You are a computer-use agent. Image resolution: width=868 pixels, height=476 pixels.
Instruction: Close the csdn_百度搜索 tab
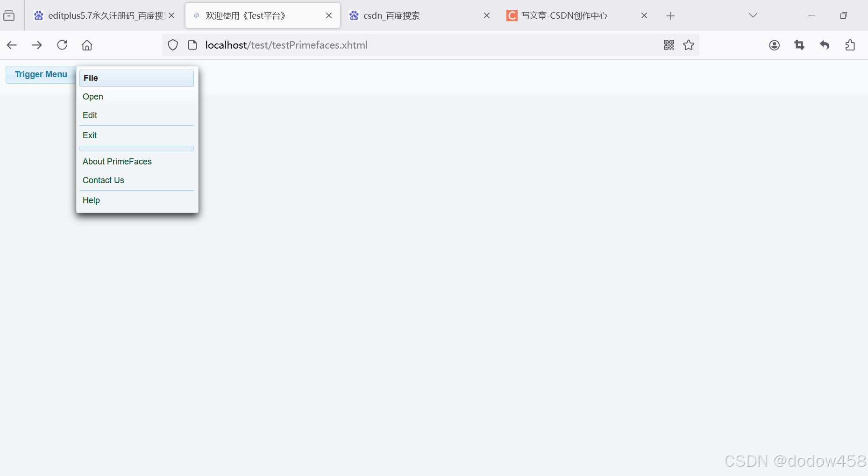click(x=487, y=16)
